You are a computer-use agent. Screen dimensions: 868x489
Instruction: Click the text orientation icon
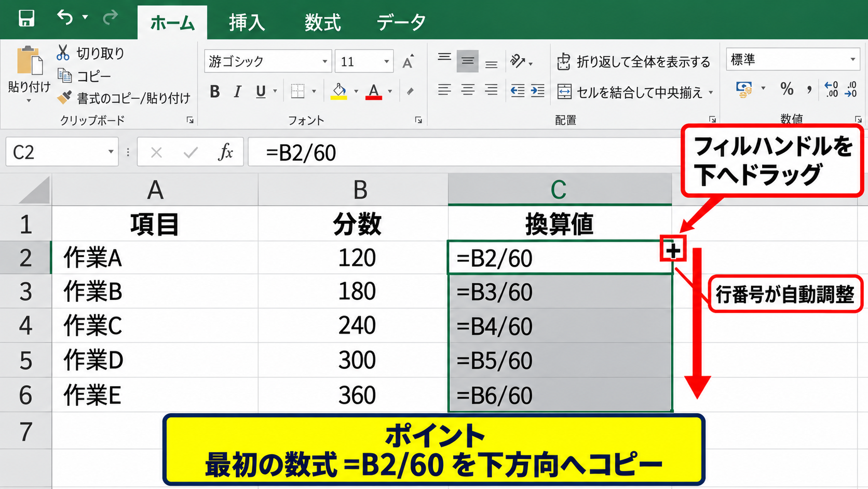pyautogui.click(x=518, y=61)
